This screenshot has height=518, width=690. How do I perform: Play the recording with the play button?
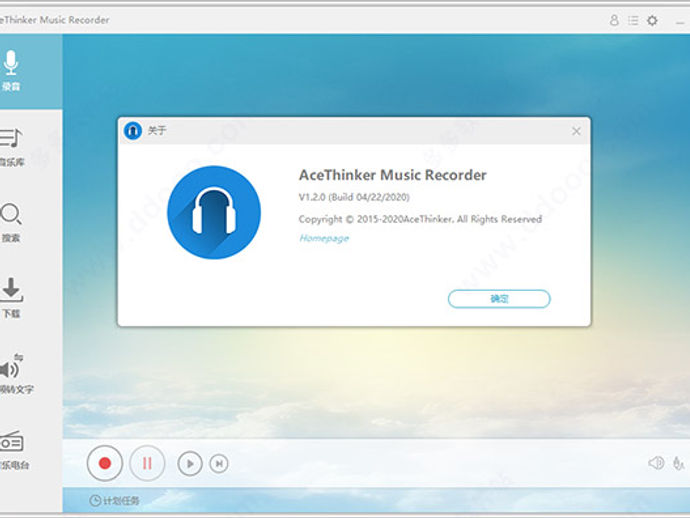click(x=190, y=464)
